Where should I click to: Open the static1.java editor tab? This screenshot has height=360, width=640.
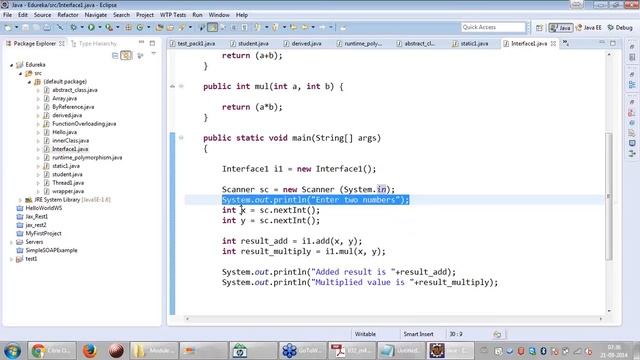(x=470, y=43)
